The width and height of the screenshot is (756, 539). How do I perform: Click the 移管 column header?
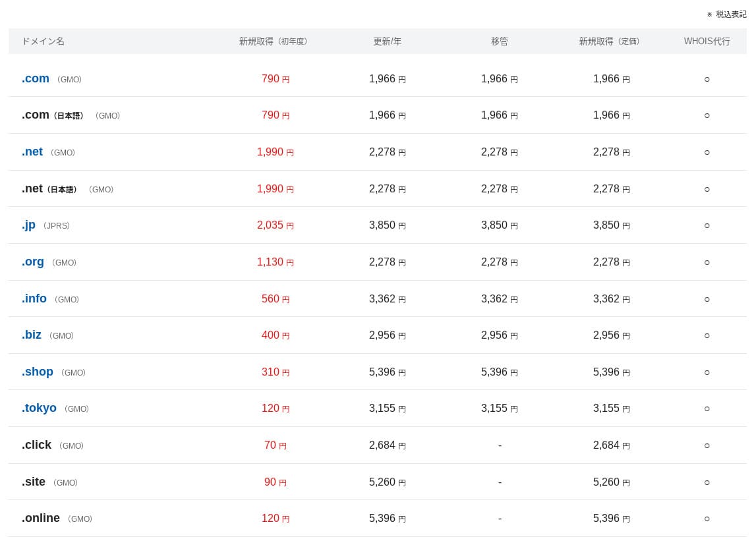tap(499, 42)
